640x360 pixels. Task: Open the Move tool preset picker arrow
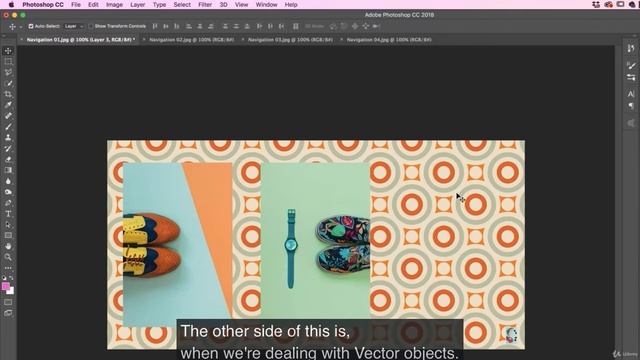pos(20,27)
